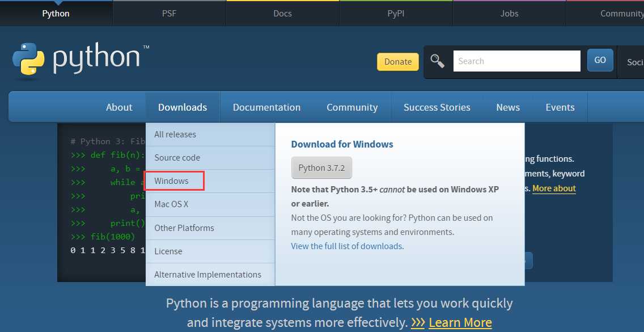
Task: Follow the More about link
Action: pos(554,188)
